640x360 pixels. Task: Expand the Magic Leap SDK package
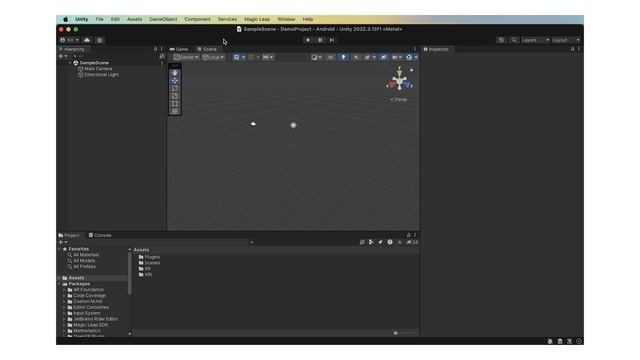point(64,325)
